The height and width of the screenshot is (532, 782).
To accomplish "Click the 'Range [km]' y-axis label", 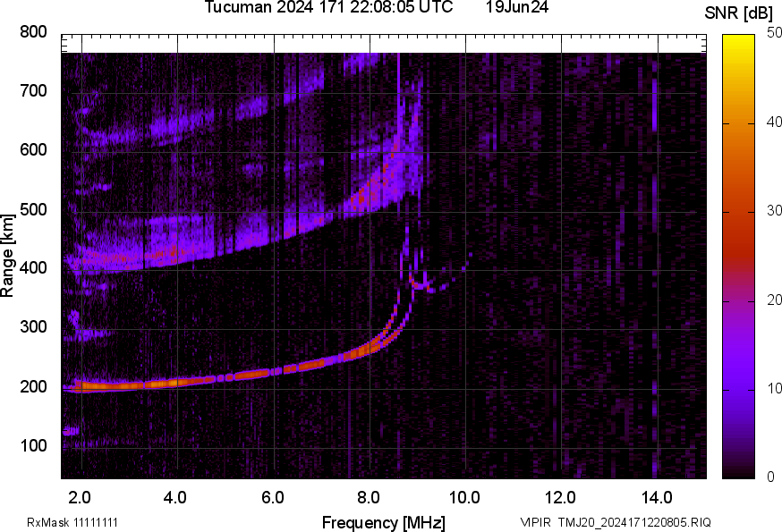I will click(7, 256).
